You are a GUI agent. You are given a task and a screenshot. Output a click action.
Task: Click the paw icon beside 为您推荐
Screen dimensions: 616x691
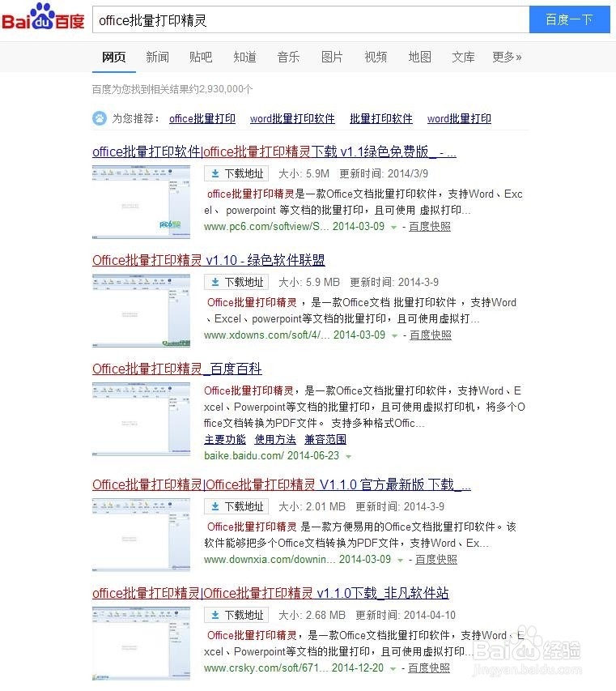coord(100,118)
